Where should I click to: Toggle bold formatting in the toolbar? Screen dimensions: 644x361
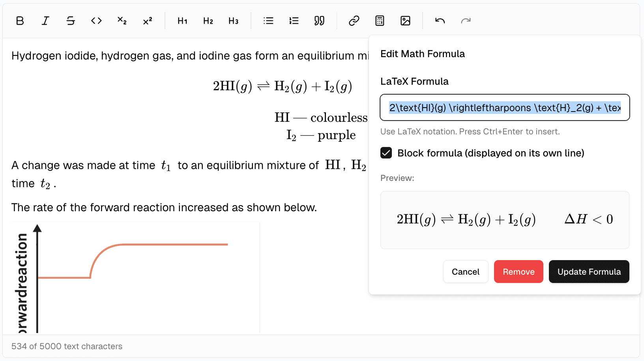tap(20, 20)
